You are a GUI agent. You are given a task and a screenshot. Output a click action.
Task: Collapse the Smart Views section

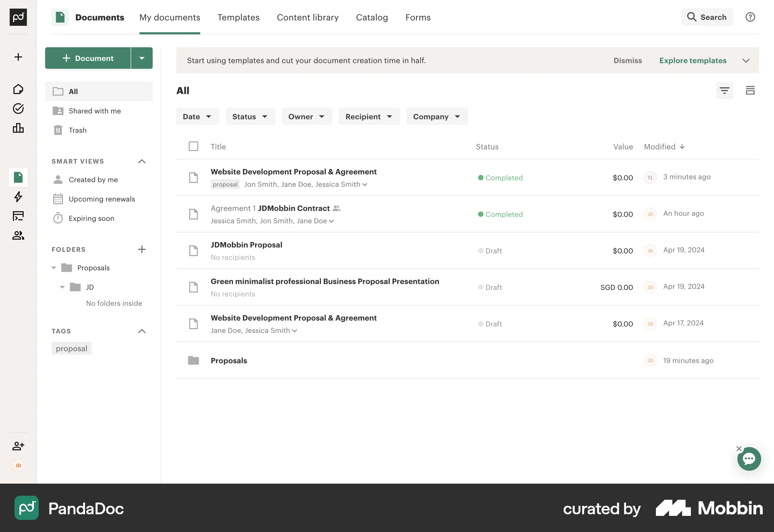pos(141,161)
